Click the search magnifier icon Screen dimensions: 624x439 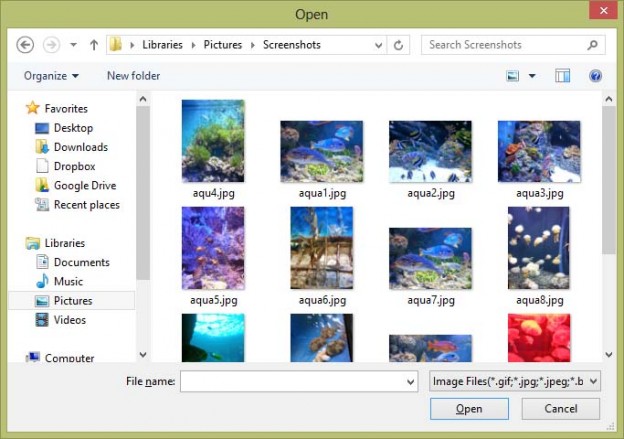593,45
